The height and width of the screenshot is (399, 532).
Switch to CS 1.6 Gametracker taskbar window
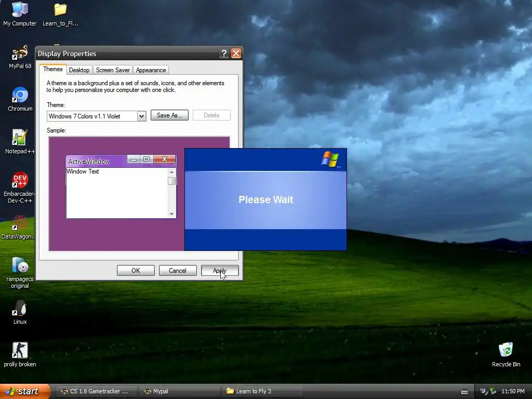[x=96, y=391]
